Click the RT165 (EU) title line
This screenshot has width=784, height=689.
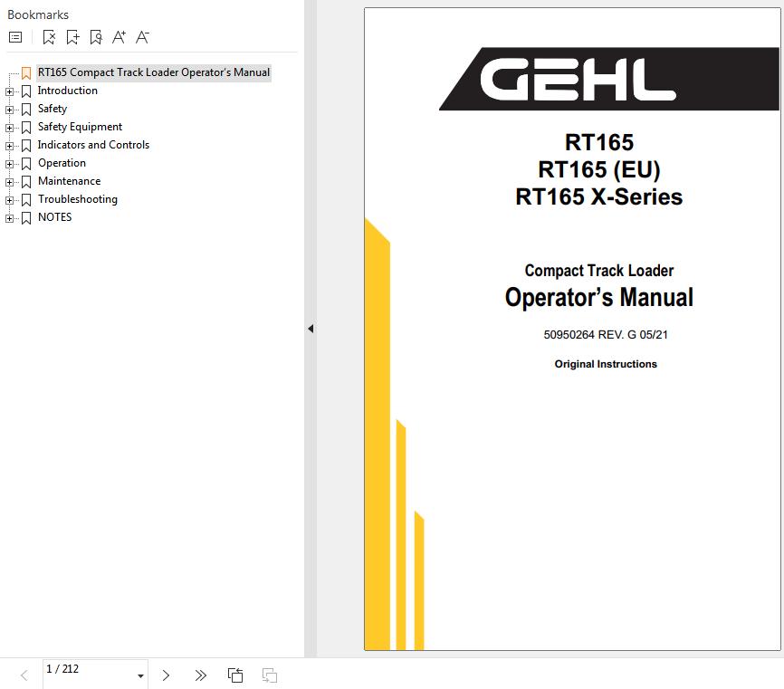pos(599,169)
